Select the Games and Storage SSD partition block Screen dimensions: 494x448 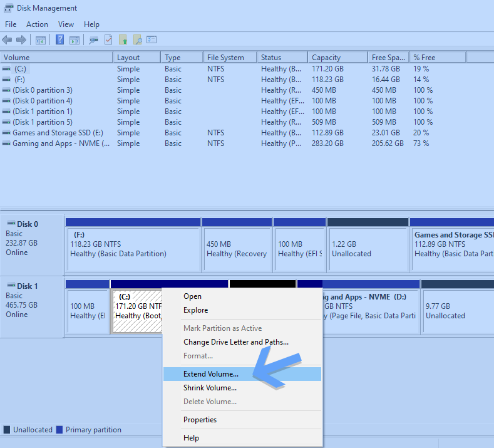452,244
